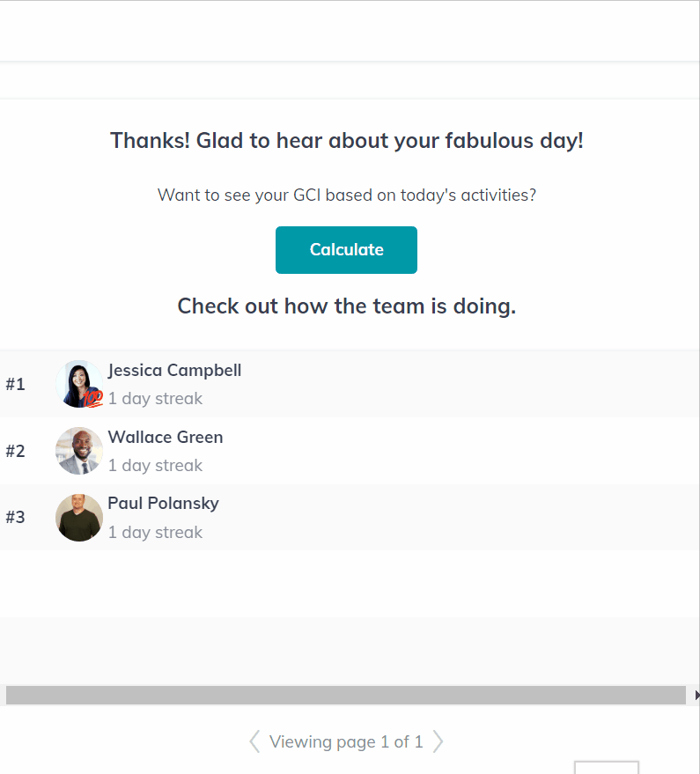Open Jessica Campbell's profile avatar

[78, 384]
